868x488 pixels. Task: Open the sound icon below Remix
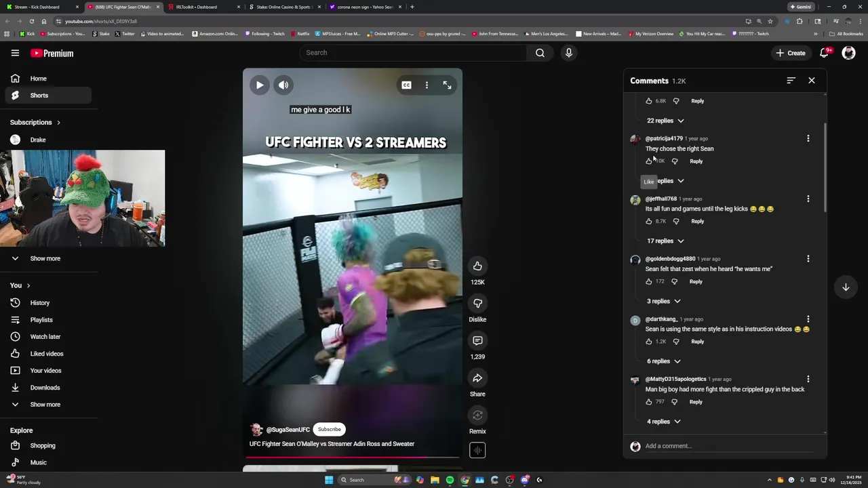click(x=477, y=450)
